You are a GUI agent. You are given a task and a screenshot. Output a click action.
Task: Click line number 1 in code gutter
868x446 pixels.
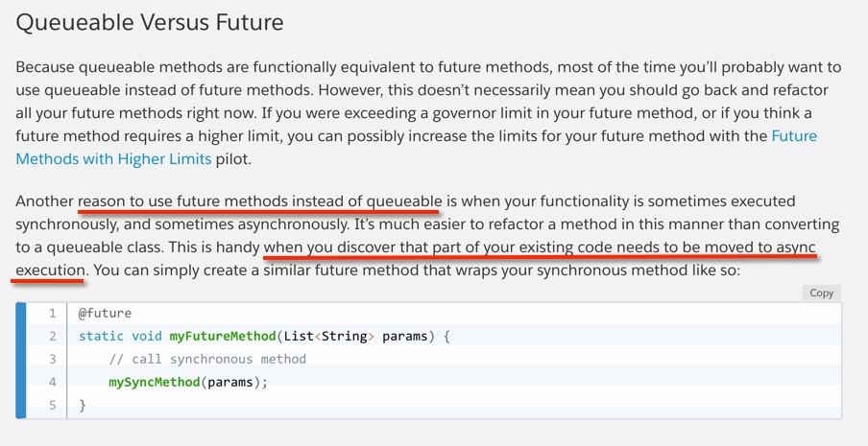(54, 313)
